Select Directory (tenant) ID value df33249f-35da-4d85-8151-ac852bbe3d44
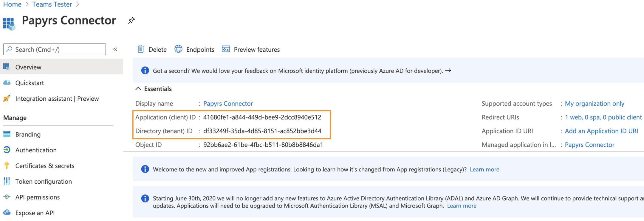 262,131
